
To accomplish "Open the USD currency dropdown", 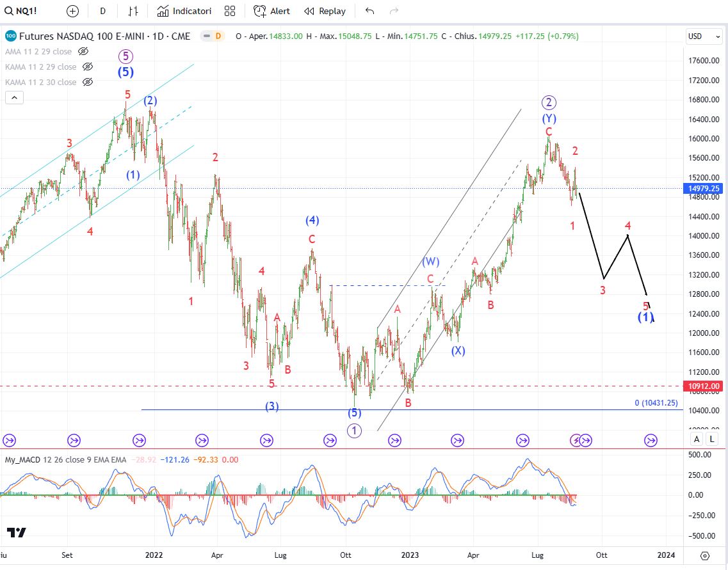I will [704, 36].
